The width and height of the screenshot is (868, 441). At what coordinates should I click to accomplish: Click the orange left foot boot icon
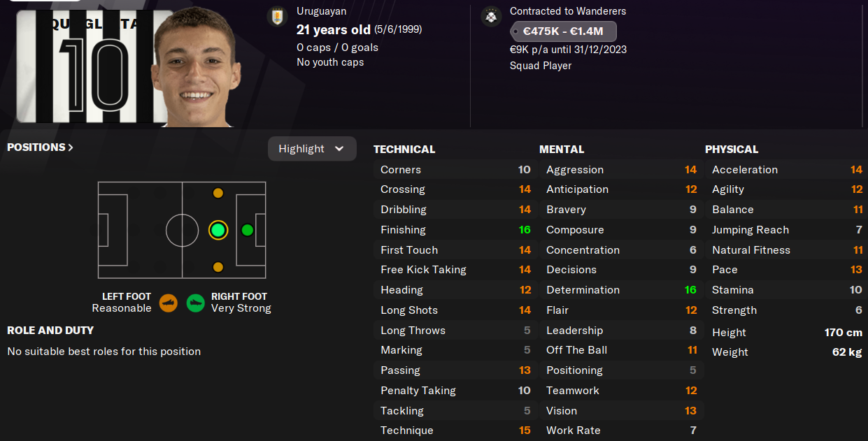[x=169, y=303]
